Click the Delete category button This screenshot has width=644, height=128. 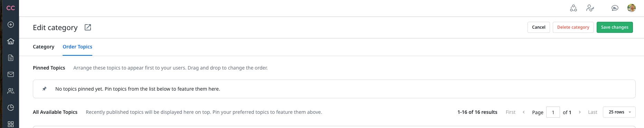(x=573, y=27)
